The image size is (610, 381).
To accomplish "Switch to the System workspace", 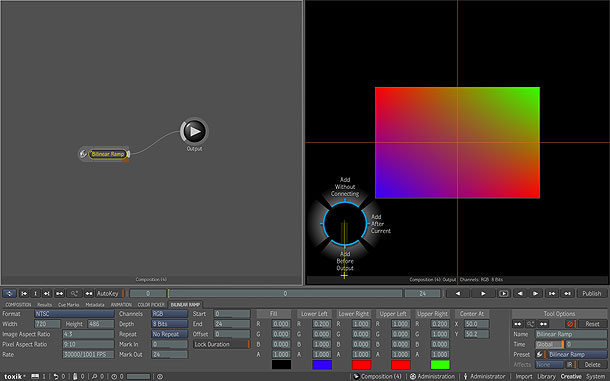I will tap(595, 376).
